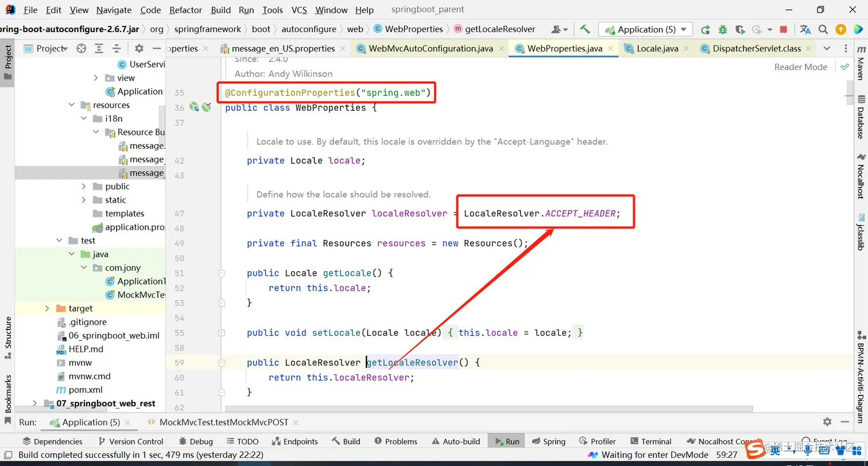Rerun Application with the green rerun icon
This screenshot has width=868, height=466.
(706, 29)
